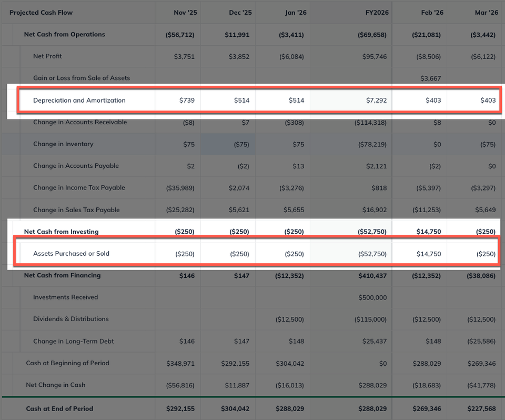Select Assets Purchased or Sold row label
Image resolution: width=505 pixels, height=420 pixels.
[71, 254]
